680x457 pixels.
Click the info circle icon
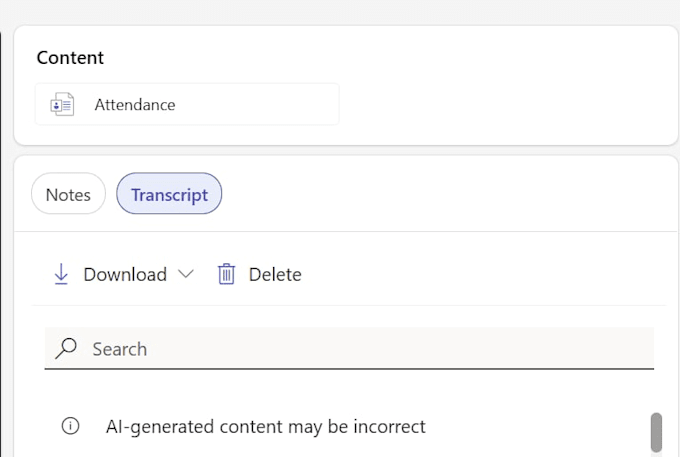(x=70, y=426)
